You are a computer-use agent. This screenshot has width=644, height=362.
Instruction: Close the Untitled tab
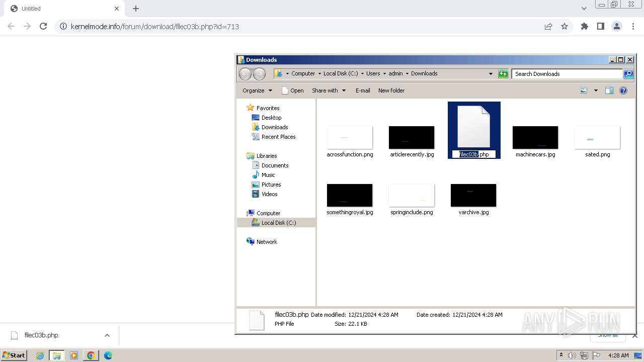click(117, 9)
